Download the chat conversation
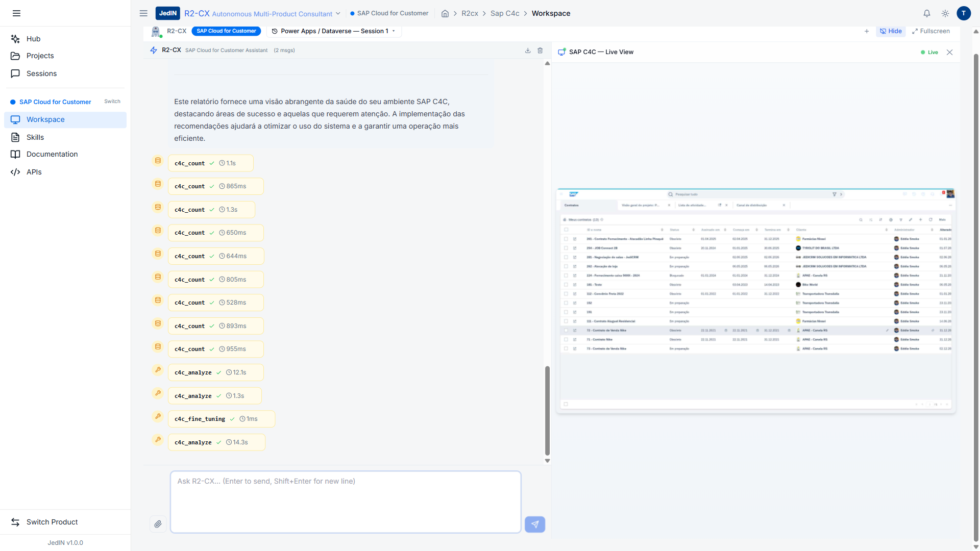Screen dimensions: 980x551 pyautogui.click(x=528, y=51)
